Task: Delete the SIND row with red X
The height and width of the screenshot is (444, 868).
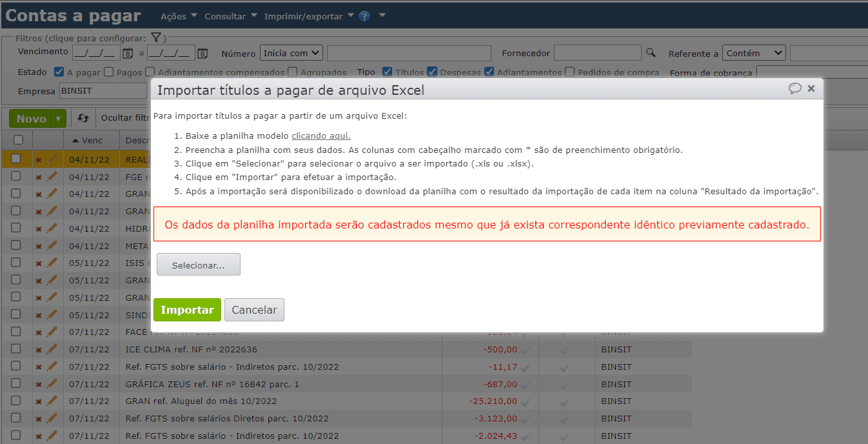Action: pyautogui.click(x=38, y=316)
